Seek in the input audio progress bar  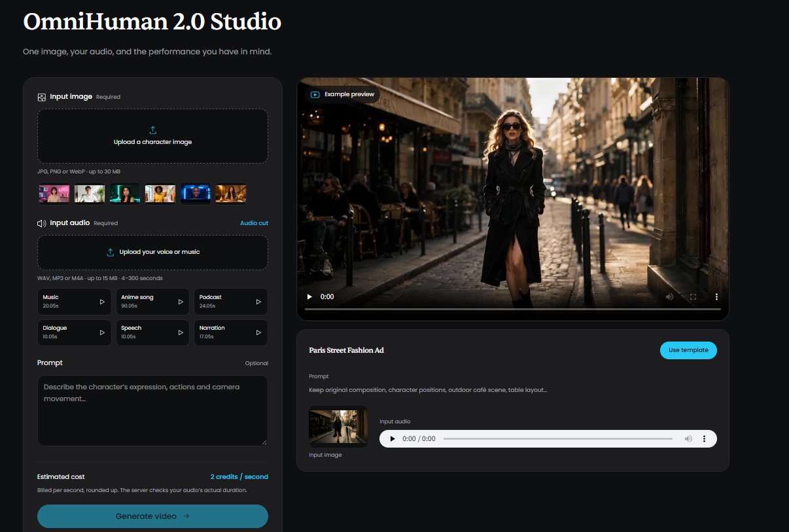(x=558, y=438)
